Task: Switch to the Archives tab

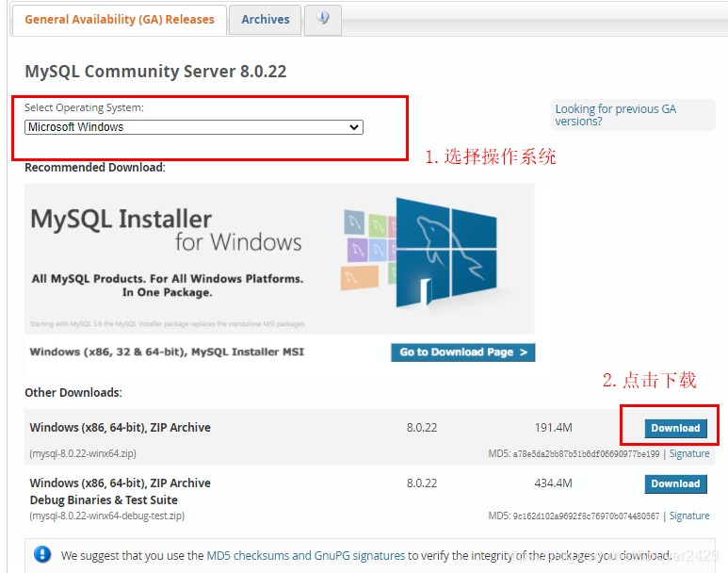Action: point(265,20)
